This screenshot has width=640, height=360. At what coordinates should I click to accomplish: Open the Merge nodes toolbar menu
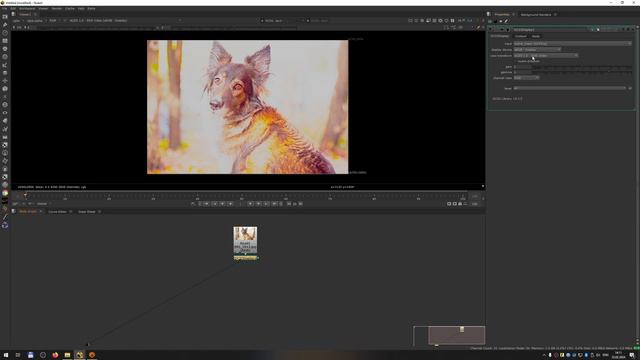click(x=5, y=73)
